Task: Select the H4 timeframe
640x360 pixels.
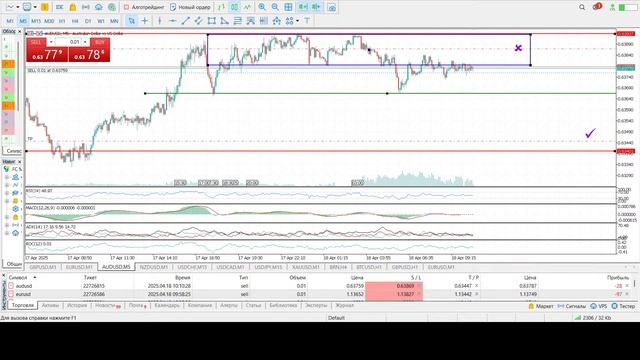Action: point(75,21)
